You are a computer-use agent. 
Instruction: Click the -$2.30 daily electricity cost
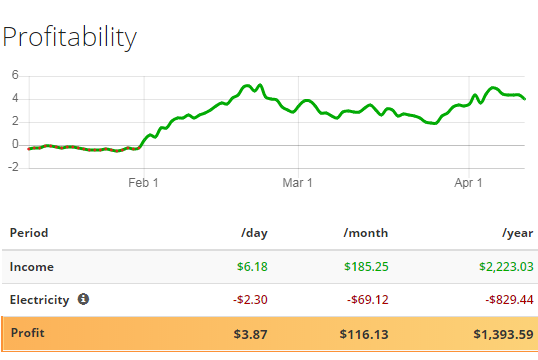coord(250,300)
